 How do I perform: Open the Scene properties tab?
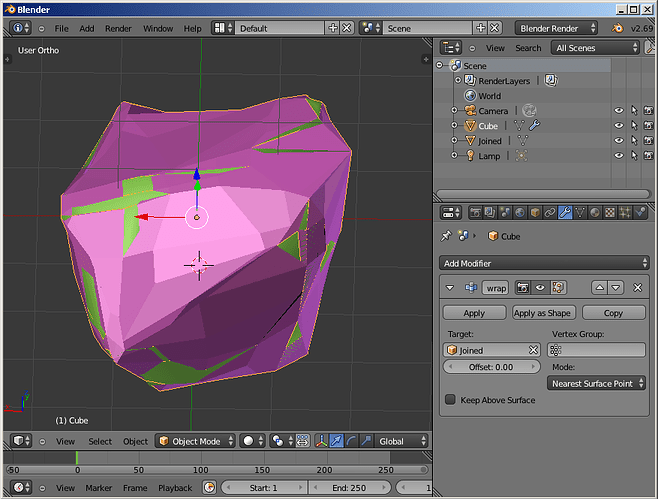click(x=505, y=213)
